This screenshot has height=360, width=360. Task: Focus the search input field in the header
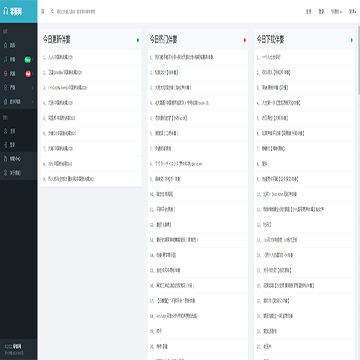tap(76, 11)
